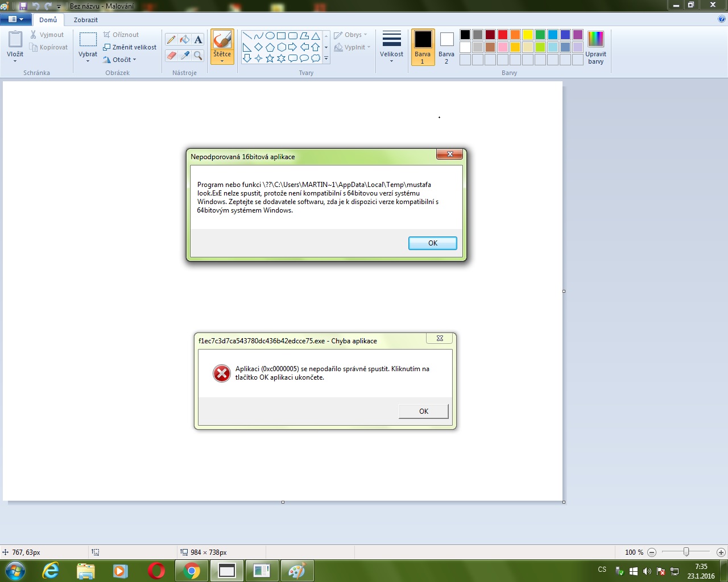
Task: Open Google Chrome from the taskbar
Action: point(192,571)
